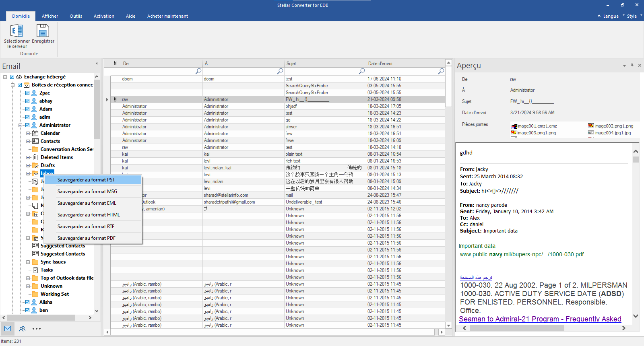Image resolution: width=644 pixels, height=346 pixels.
Task: Uncheck the ben mailbox checkbox
Action: click(x=27, y=310)
